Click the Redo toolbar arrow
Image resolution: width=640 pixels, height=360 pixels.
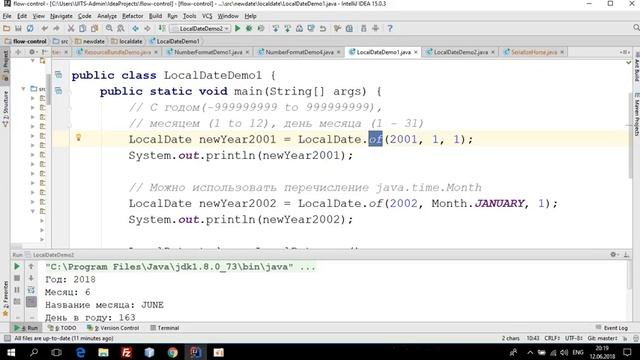56,29
